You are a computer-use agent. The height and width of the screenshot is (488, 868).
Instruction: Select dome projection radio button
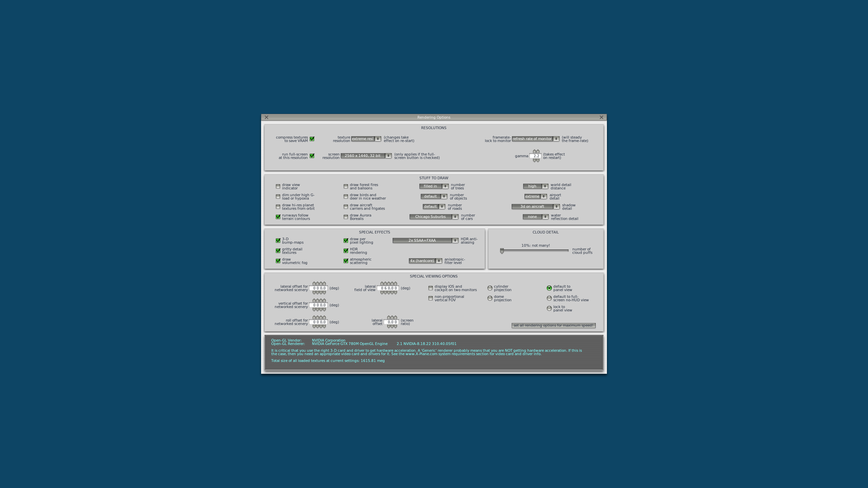490,298
